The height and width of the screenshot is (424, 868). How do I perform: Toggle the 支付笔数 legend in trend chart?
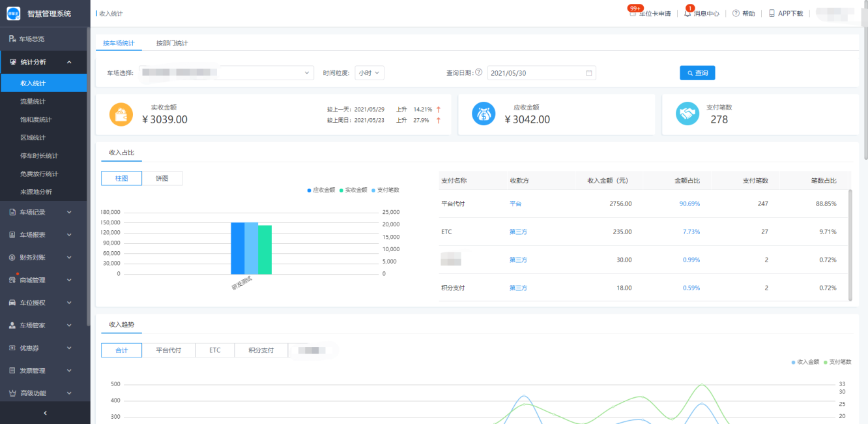837,361
